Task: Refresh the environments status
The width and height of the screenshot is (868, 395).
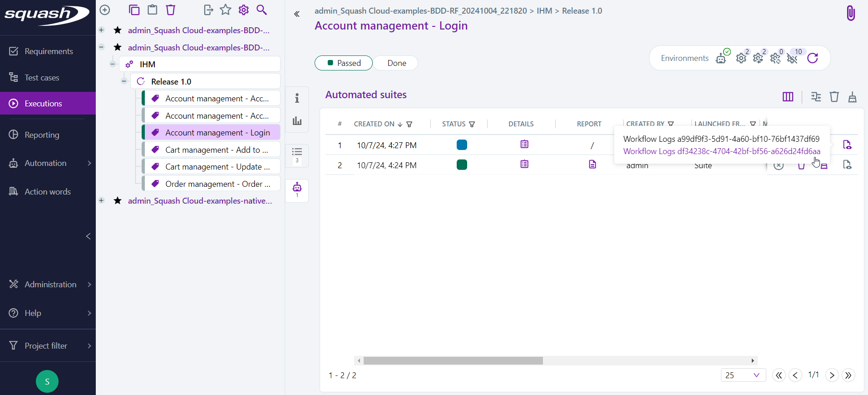Action: (x=812, y=58)
